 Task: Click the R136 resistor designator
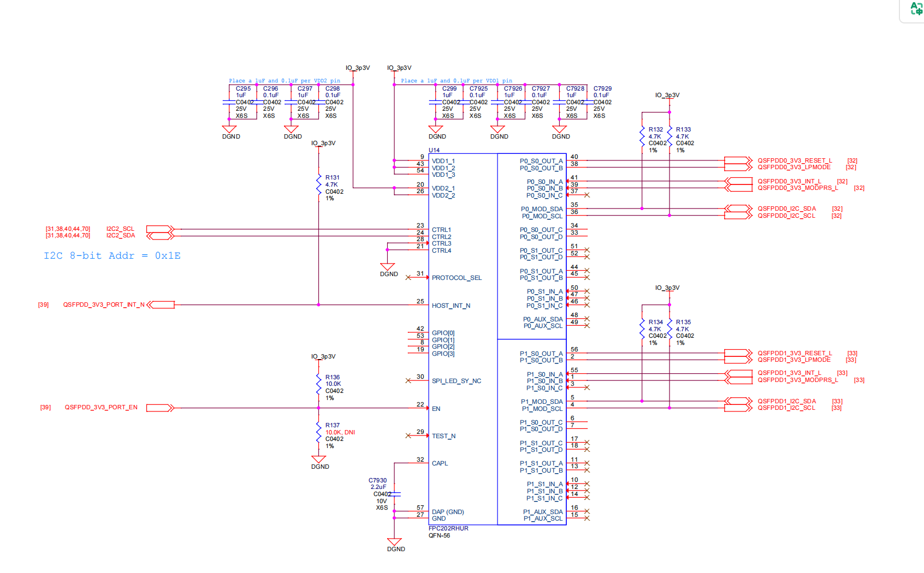tap(333, 377)
